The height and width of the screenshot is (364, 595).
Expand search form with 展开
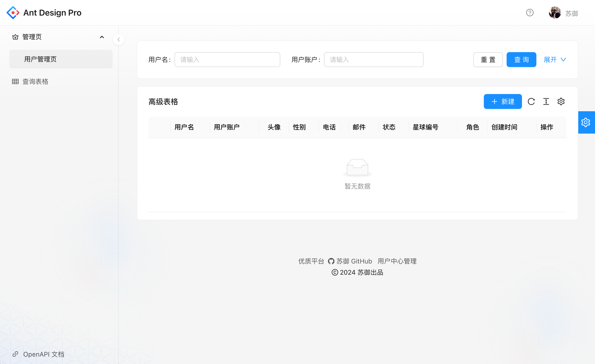point(555,60)
